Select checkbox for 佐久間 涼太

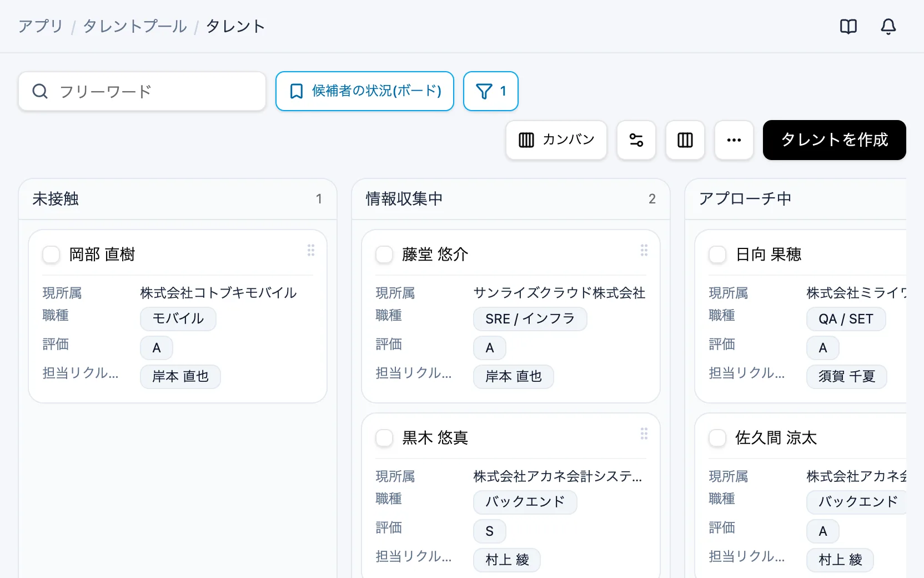point(717,438)
